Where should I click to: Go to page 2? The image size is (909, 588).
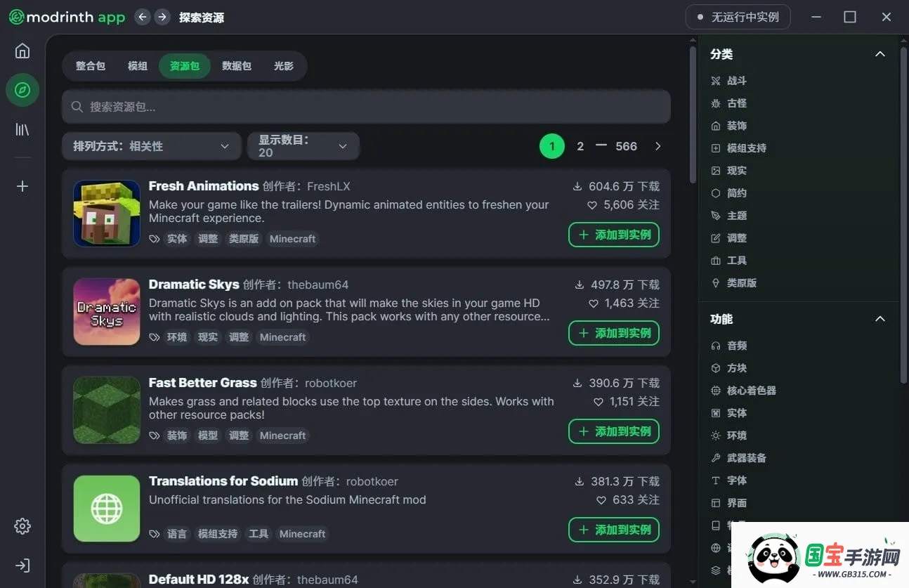point(580,146)
